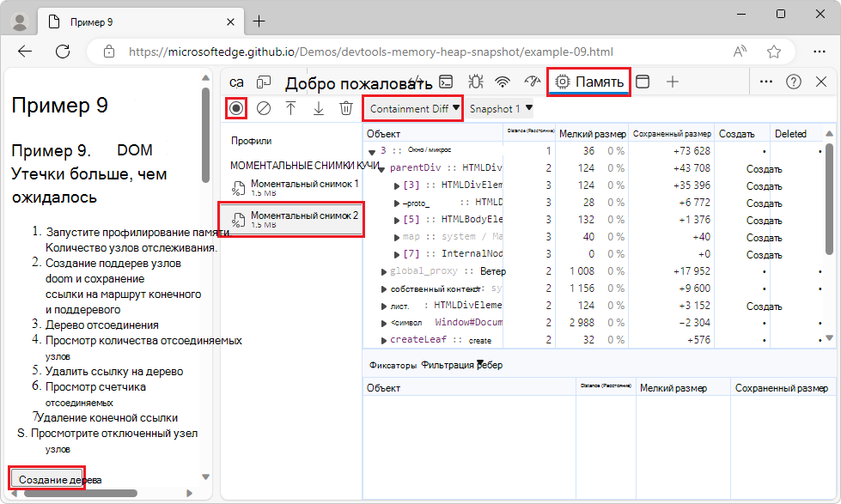Click the МОМЕНТАЛЬНЫЕ СНИМКИ КУЧИ section header
Screen dimensions: 841x504
pyautogui.click(x=304, y=166)
